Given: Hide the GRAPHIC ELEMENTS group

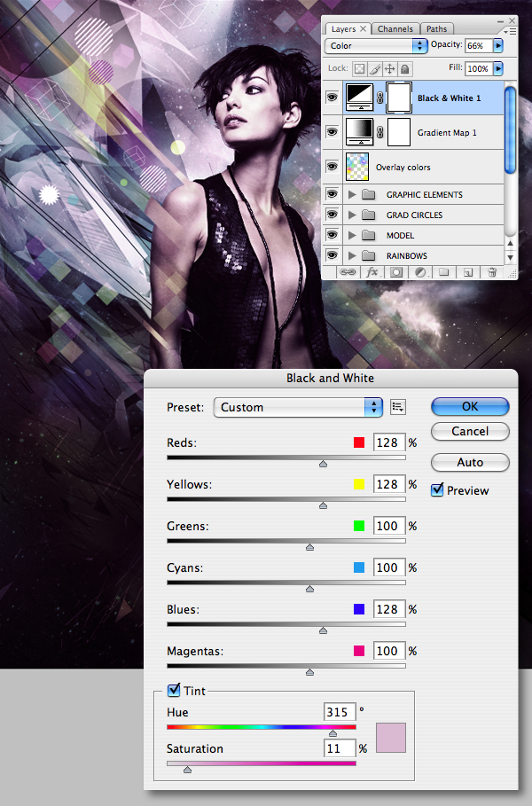Looking at the screenshot, I should point(332,194).
